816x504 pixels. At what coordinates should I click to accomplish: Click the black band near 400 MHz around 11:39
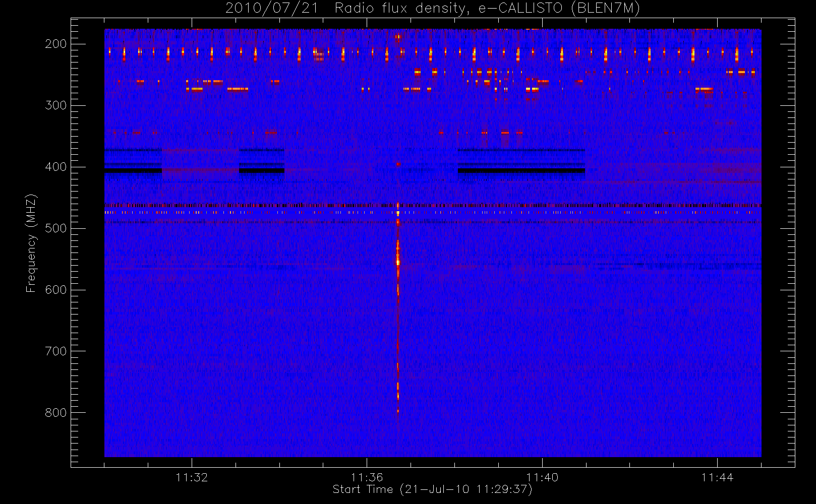click(x=521, y=171)
